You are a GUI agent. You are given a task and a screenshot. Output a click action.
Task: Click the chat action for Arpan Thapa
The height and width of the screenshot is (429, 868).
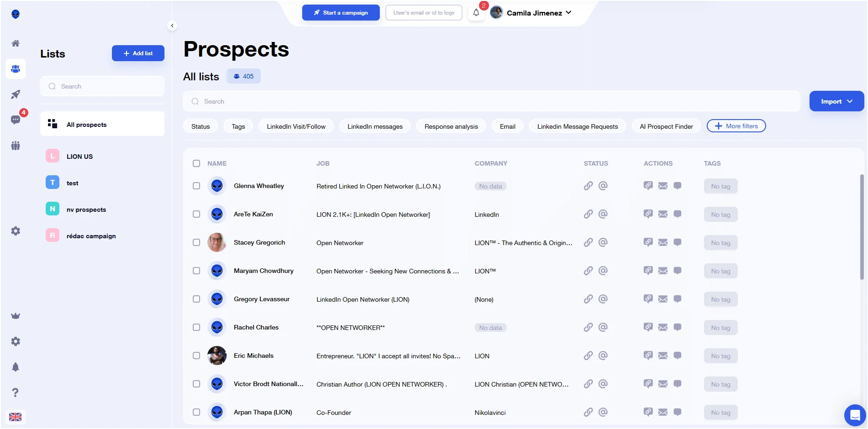[677, 412]
